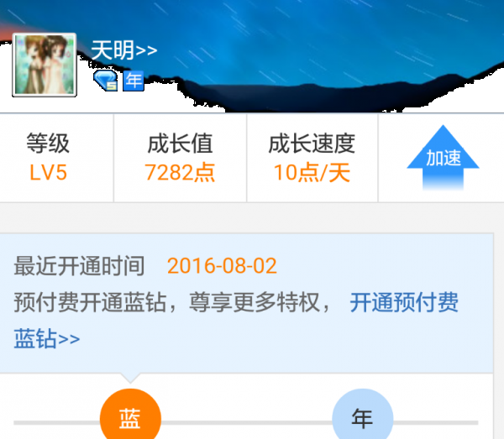The width and height of the screenshot is (504, 439).
Task: Click the pointer notch under the info box
Action: click(130, 378)
